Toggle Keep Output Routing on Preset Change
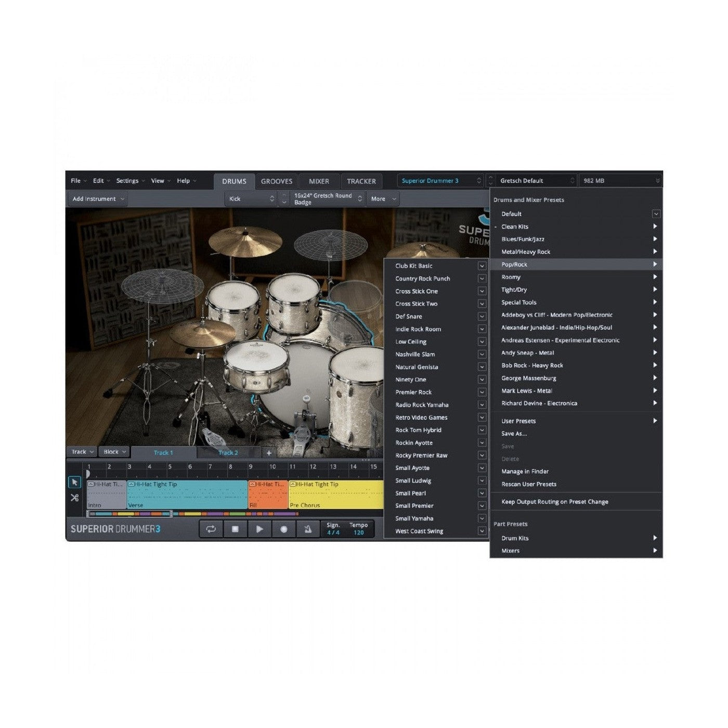728x728 pixels. point(576,502)
